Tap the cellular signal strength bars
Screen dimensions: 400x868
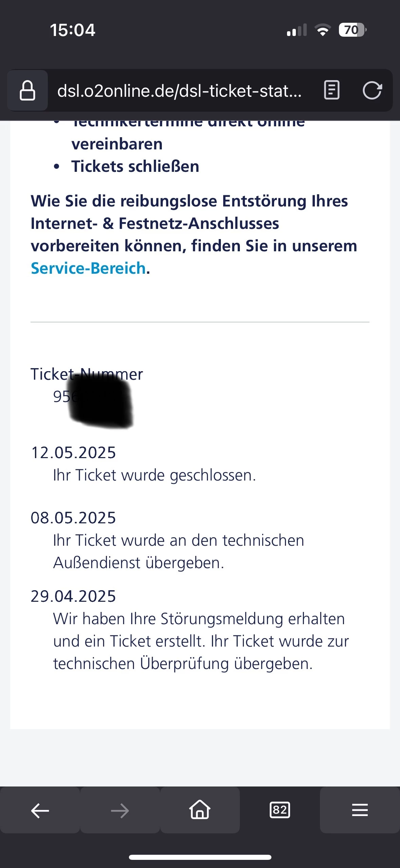(297, 30)
